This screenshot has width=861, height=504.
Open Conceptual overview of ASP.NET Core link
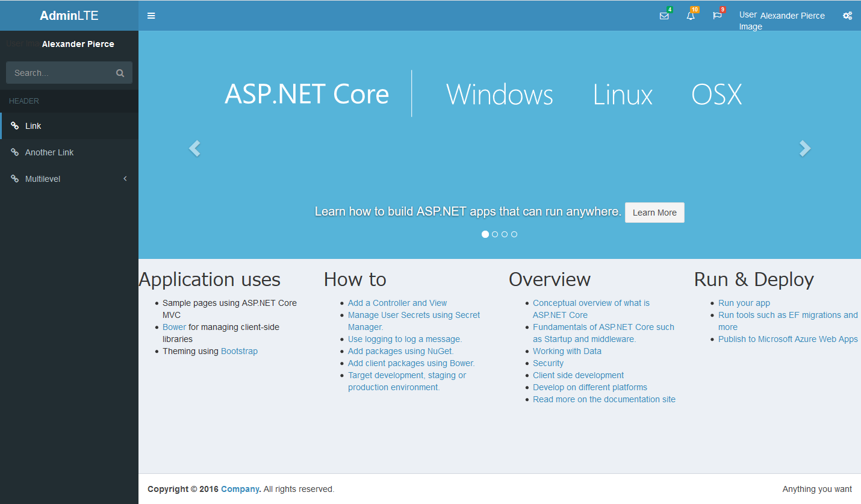click(591, 309)
